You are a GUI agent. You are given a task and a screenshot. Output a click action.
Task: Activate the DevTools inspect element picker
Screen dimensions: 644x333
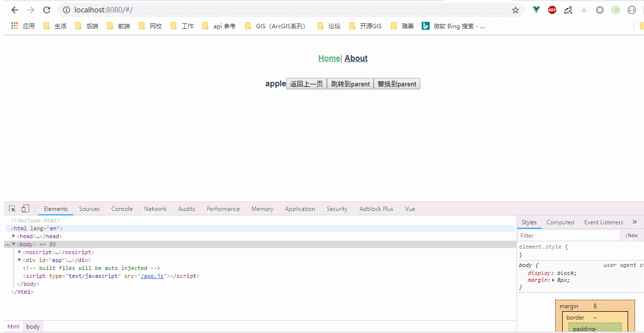[x=12, y=209]
